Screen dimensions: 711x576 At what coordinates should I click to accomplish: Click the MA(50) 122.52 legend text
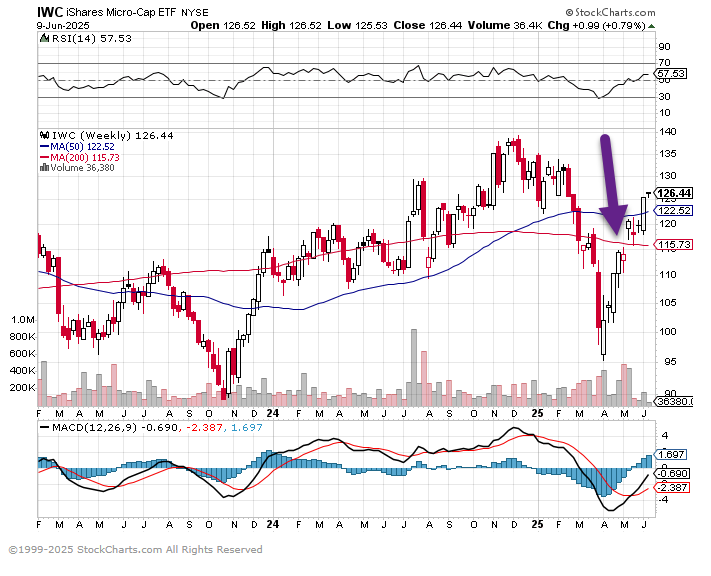click(x=82, y=146)
